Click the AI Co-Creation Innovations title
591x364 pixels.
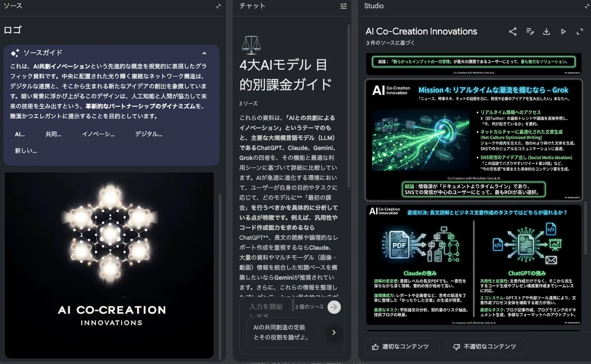point(422,31)
